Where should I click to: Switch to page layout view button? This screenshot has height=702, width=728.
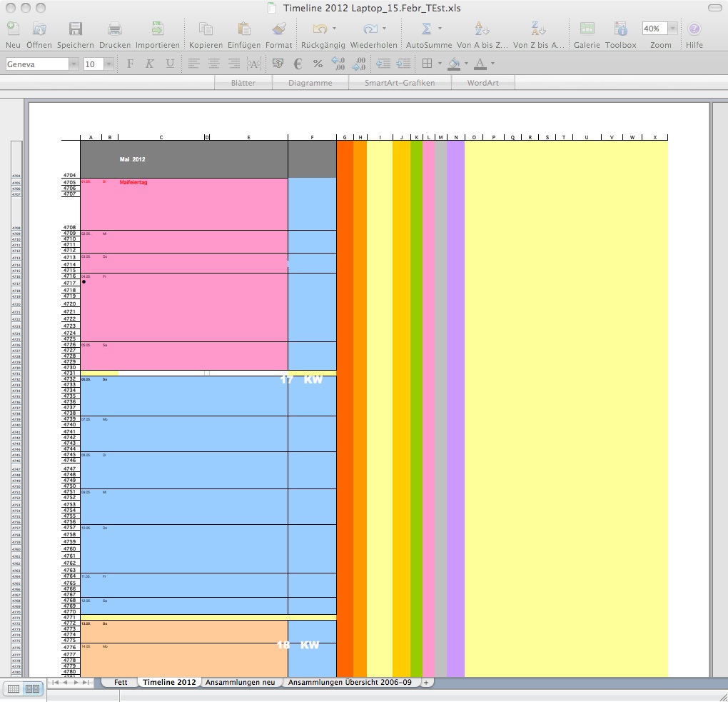coord(32,688)
